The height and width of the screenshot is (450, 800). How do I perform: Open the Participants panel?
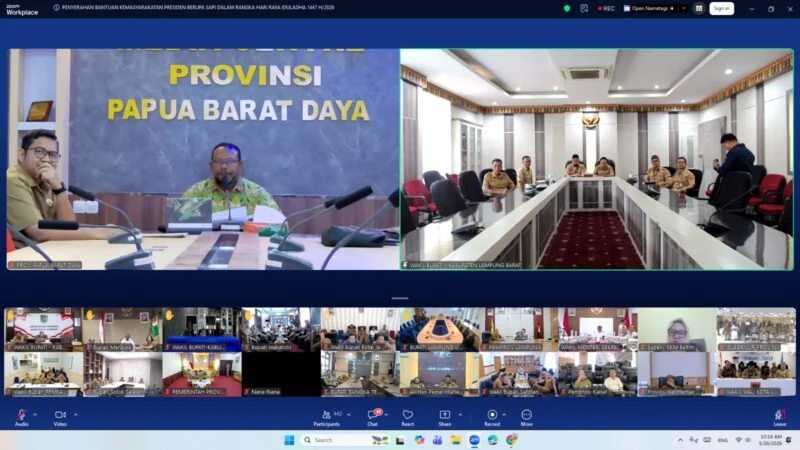[x=327, y=417]
